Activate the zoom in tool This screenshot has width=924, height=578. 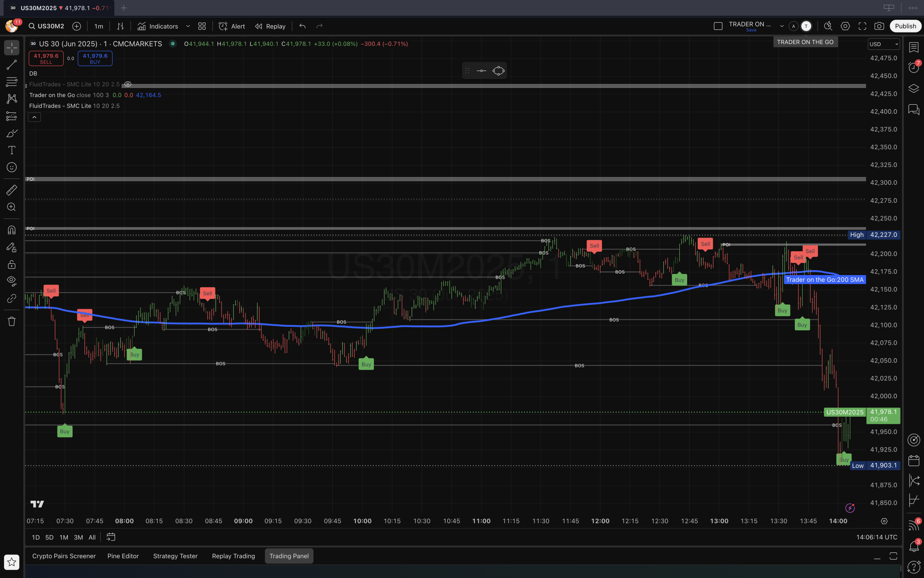click(x=12, y=207)
